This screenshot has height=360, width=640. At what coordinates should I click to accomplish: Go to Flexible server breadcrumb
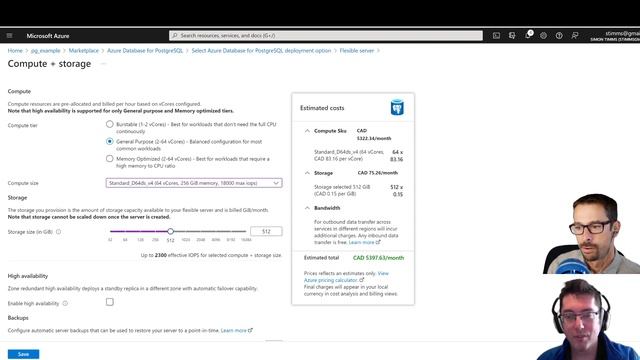[x=357, y=51]
